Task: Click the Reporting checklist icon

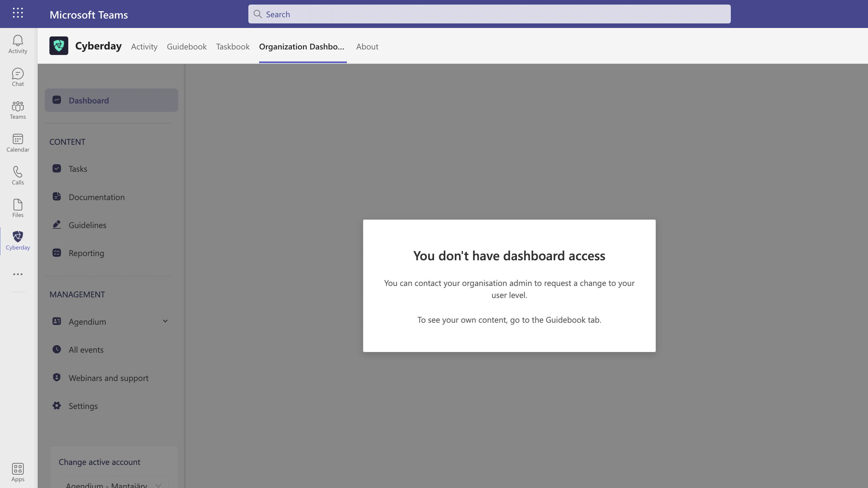Action: [x=57, y=252]
